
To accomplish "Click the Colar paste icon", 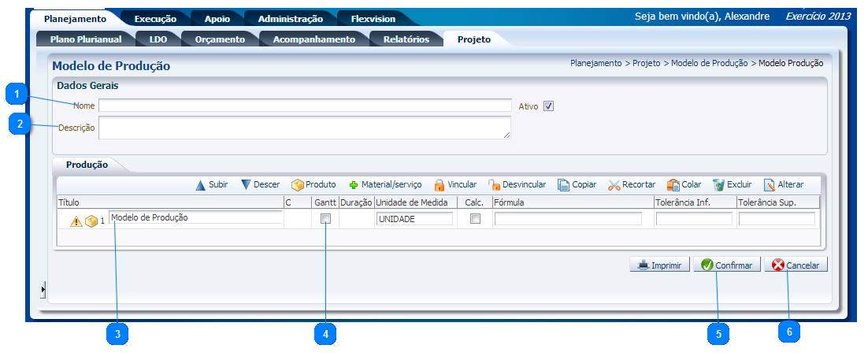I will 673,185.
